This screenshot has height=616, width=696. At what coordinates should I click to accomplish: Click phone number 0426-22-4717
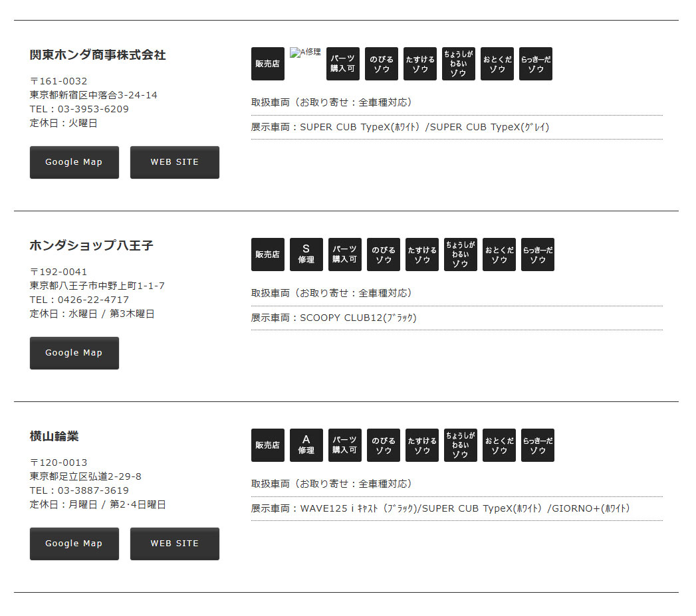tap(93, 300)
